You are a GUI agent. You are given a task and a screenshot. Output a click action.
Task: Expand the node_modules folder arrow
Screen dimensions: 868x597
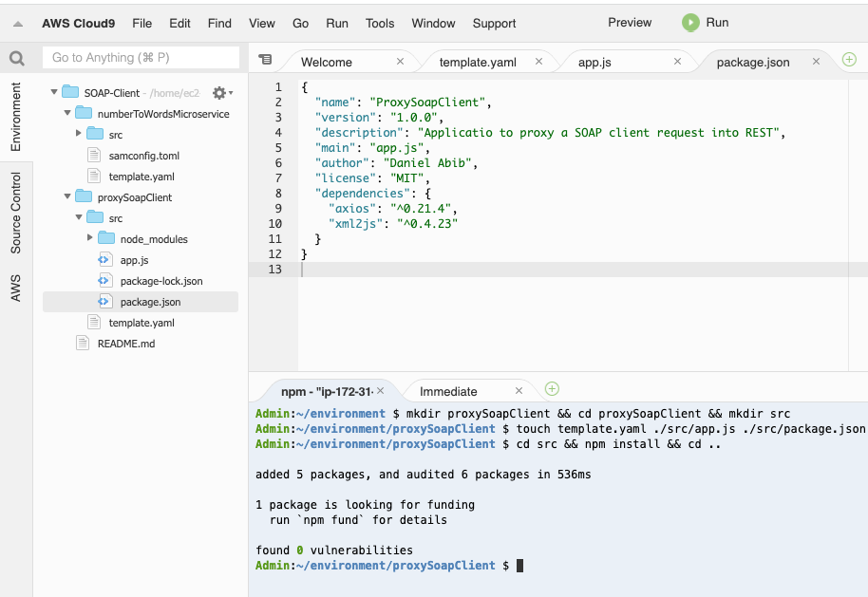pyautogui.click(x=90, y=238)
